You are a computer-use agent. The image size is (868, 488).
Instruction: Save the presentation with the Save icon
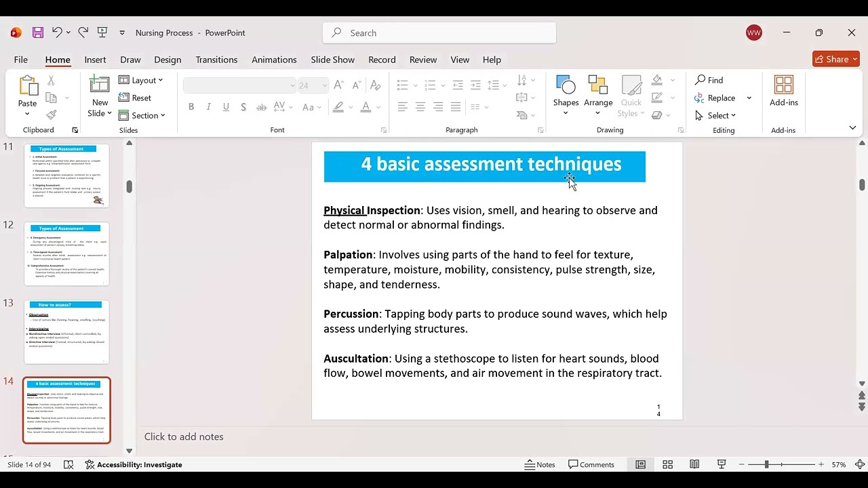click(38, 33)
